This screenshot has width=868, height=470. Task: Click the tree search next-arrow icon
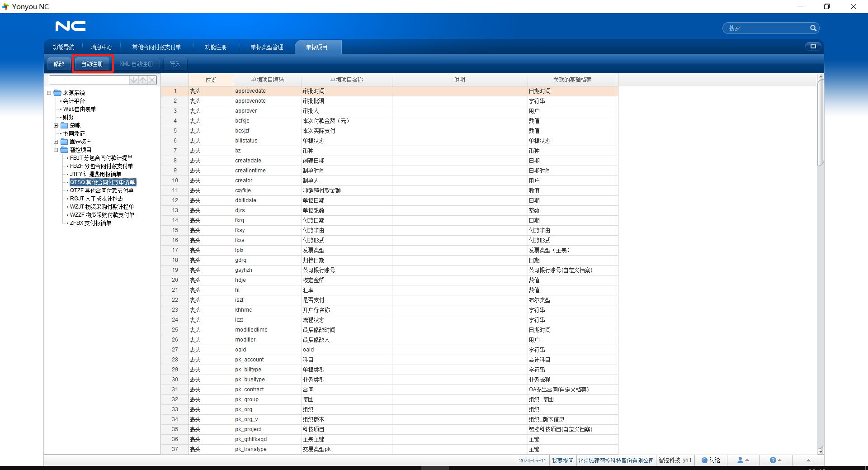click(134, 80)
